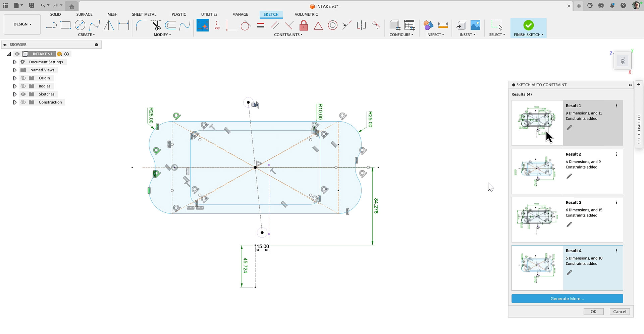Image resolution: width=644 pixels, height=334 pixels.
Task: Open the CONSTRAINTS dropdown menu
Action: 288,35
